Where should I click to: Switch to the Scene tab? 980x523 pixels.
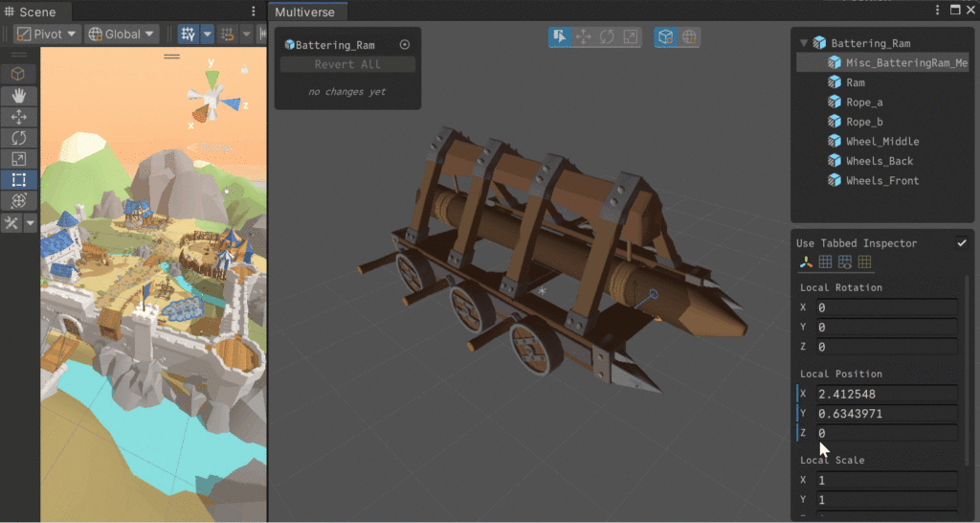35,11
